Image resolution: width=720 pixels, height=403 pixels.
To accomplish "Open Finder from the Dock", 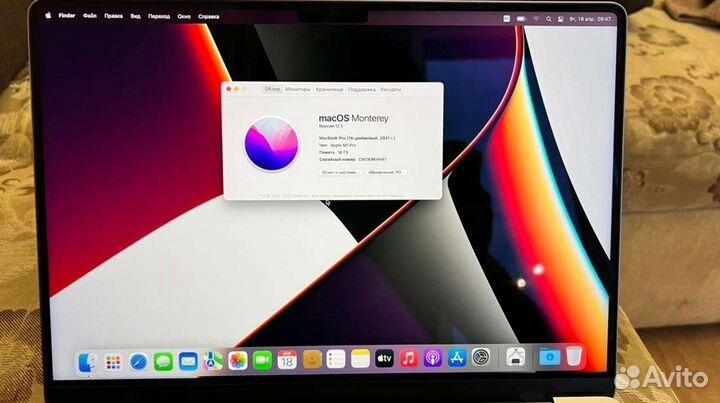I will (x=87, y=363).
